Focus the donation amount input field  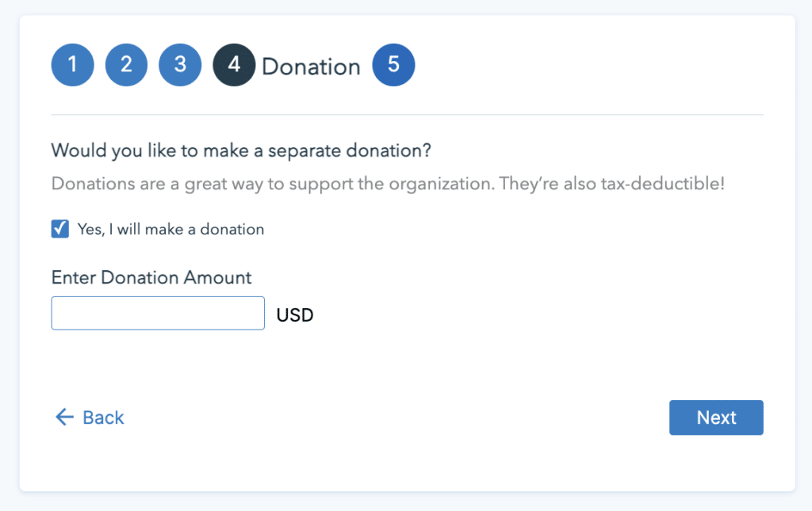(158, 313)
